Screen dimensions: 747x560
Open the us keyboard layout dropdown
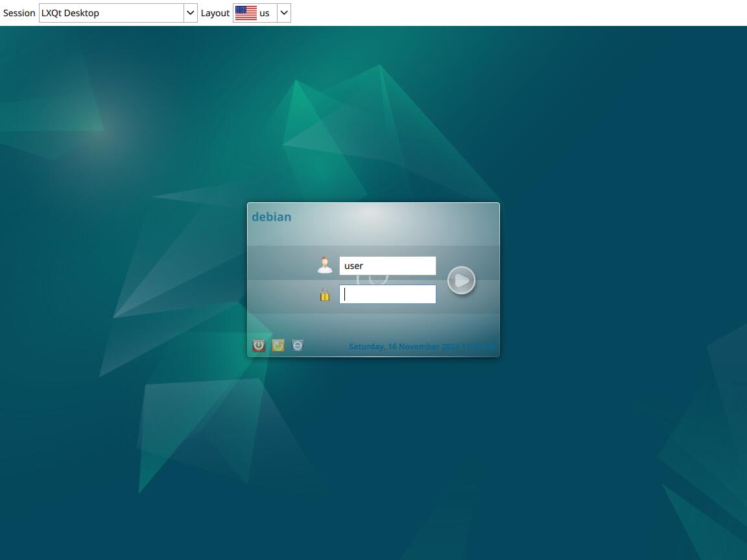261,13
